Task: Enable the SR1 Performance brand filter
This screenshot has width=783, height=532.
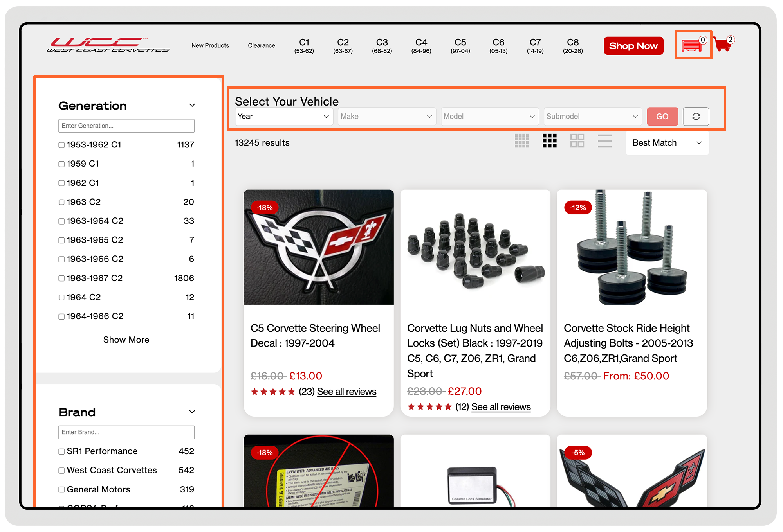Action: click(61, 451)
